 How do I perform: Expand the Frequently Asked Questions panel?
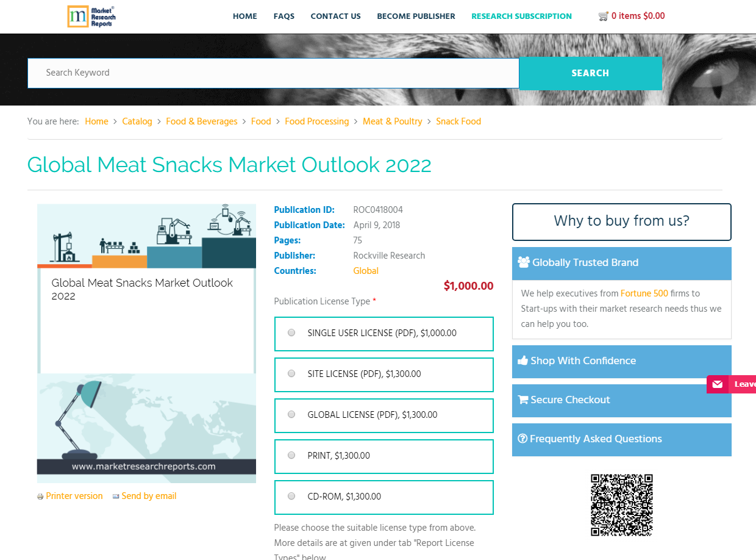click(x=622, y=439)
